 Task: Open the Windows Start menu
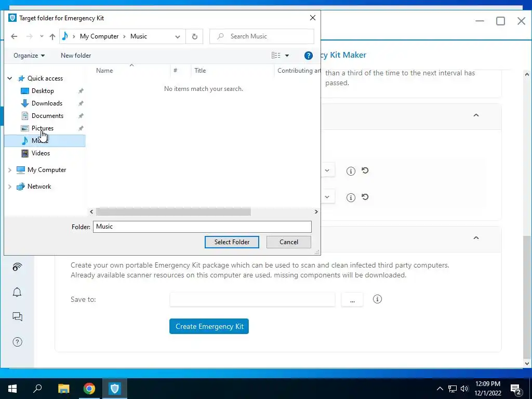pyautogui.click(x=12, y=389)
